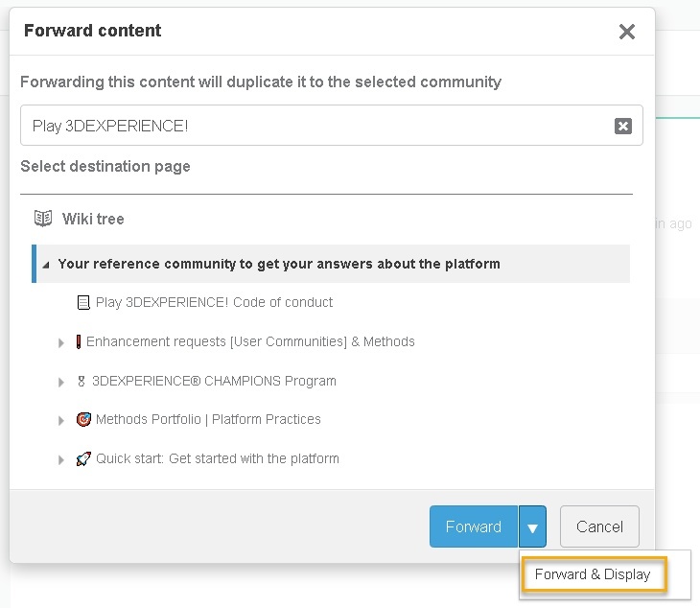This screenshot has width=700, height=608.
Task: Click the Enhancement requests exclamation icon
Action: pos(79,341)
